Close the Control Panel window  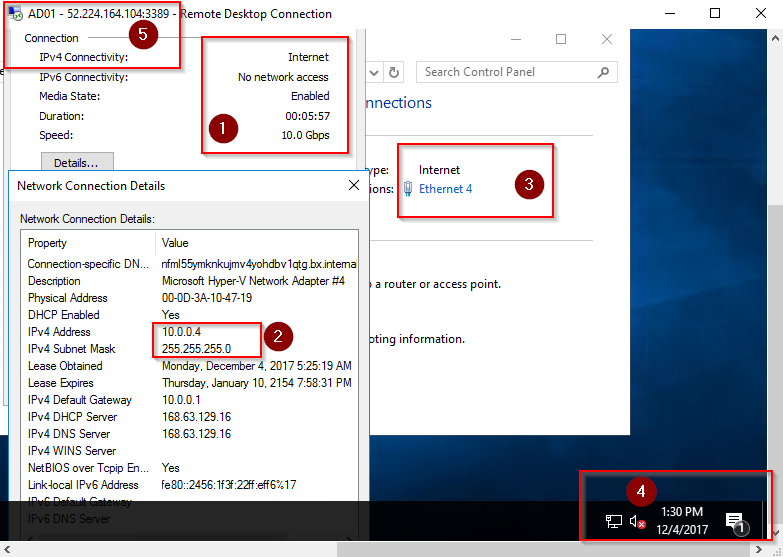pos(607,39)
